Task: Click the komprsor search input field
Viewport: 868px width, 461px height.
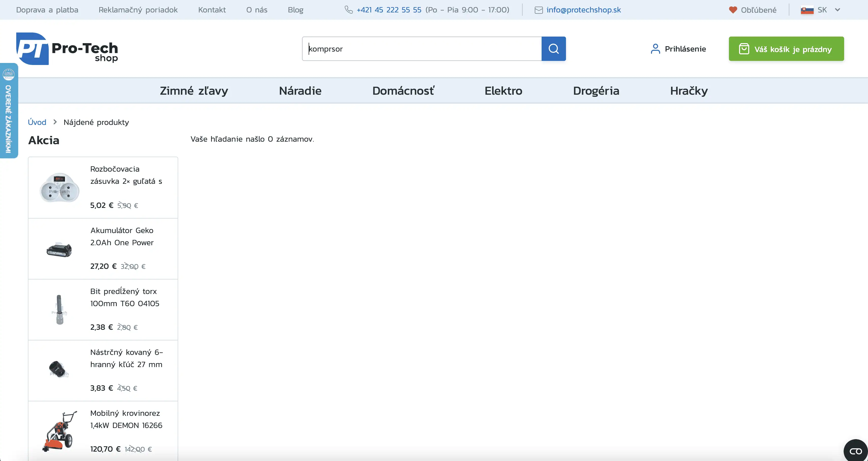Action: pos(421,49)
